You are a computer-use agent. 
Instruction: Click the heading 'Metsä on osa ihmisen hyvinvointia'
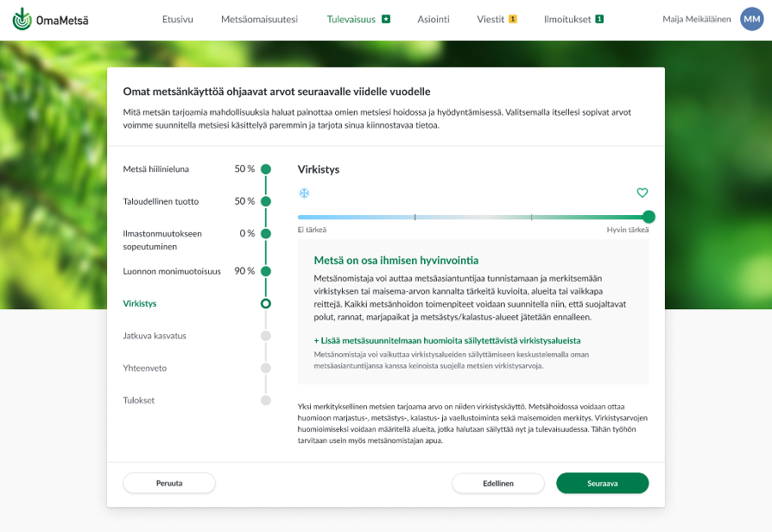pyautogui.click(x=396, y=260)
